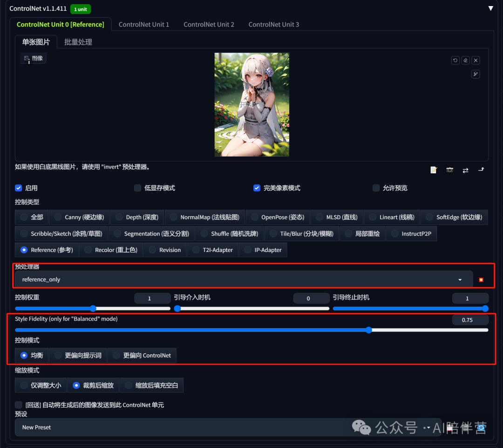Screen dimensions: 503x448
Task: Run preprocessor with the explosion icon
Action: (x=481, y=279)
